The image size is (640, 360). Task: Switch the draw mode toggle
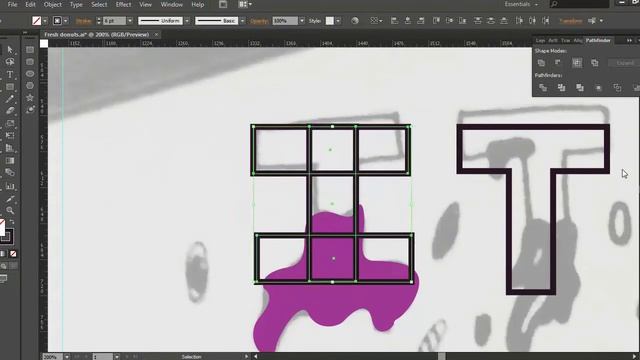[x=4, y=266]
